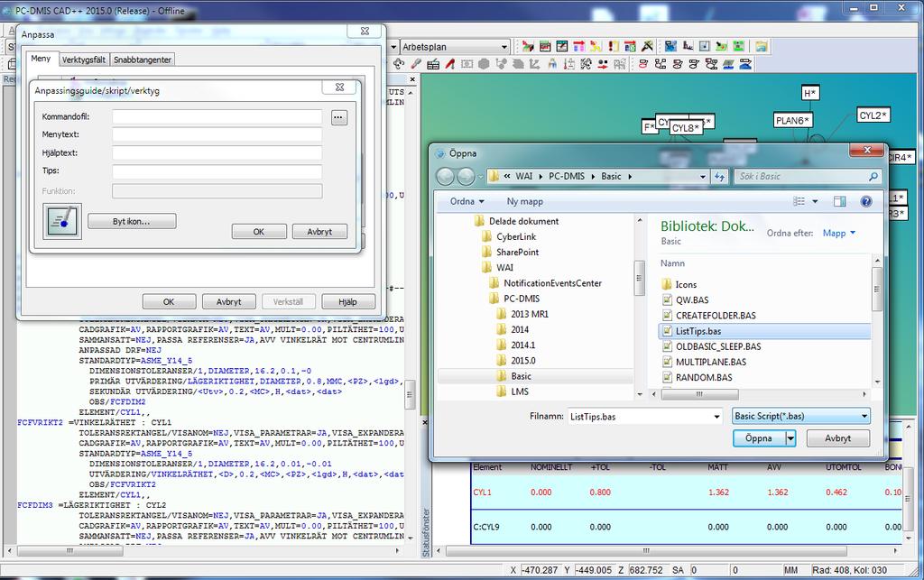This screenshot has width=924, height=580.
Task: Click Avbryt in the Öppna dialog
Action: (837, 438)
